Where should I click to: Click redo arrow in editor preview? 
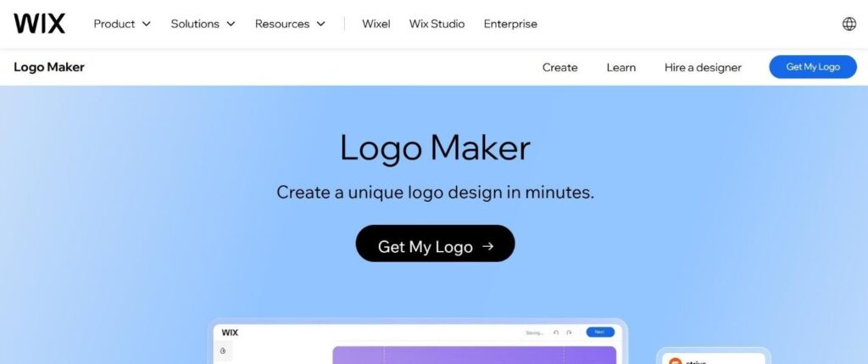(x=569, y=333)
